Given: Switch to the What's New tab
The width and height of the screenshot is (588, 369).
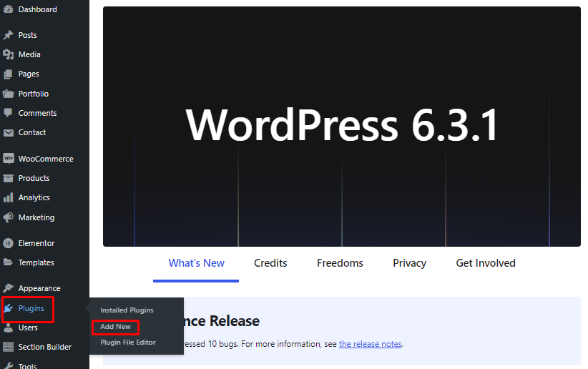Looking at the screenshot, I should click(x=196, y=263).
